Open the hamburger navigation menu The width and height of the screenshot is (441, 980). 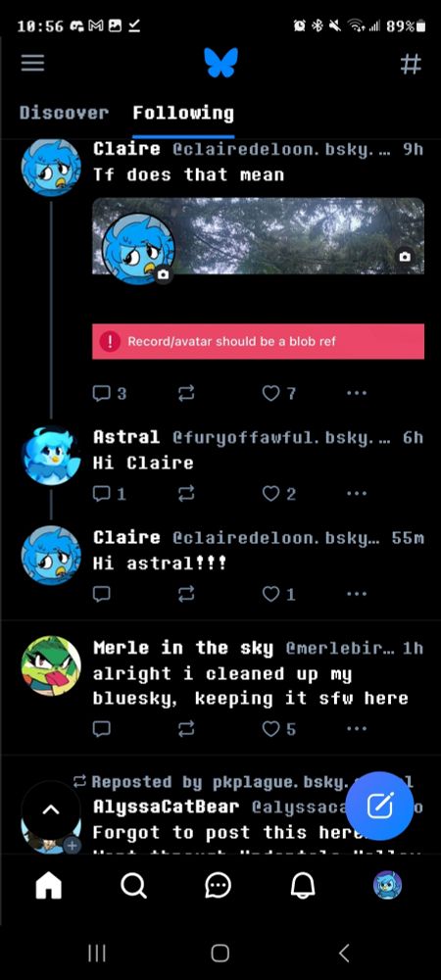click(32, 63)
